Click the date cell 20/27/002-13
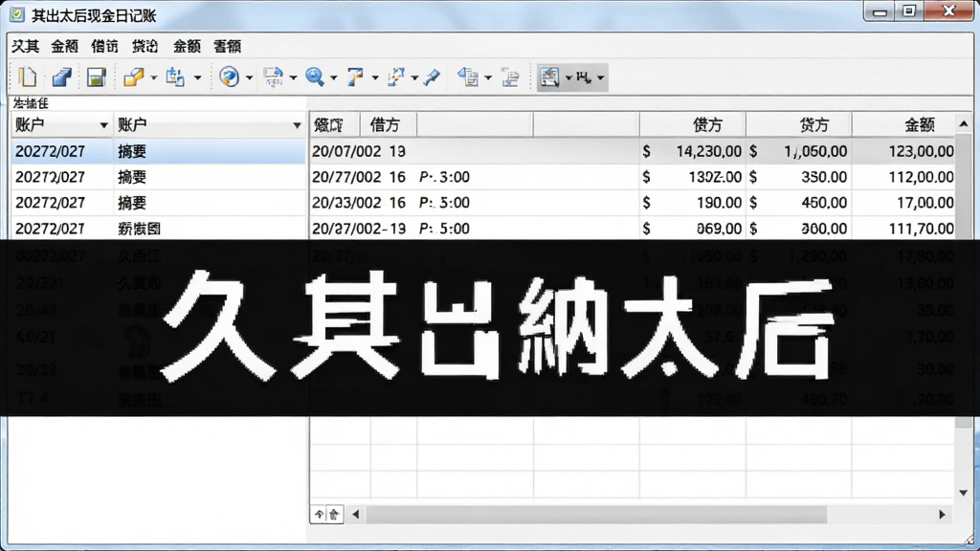This screenshot has height=551, width=980. pyautogui.click(x=359, y=229)
